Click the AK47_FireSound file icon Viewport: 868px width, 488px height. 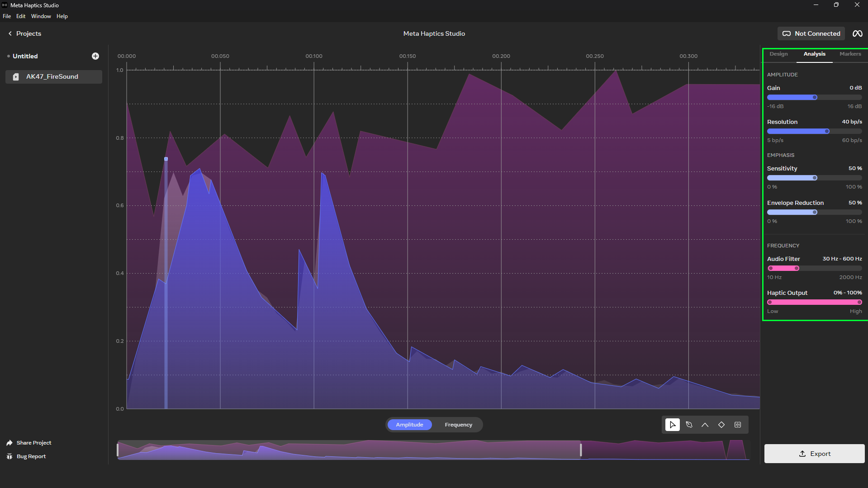[x=16, y=77]
